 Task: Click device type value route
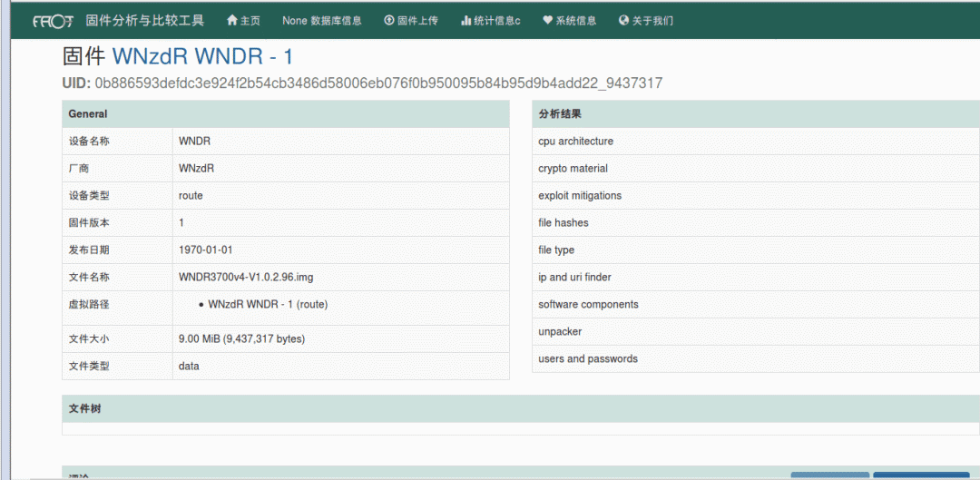(191, 196)
